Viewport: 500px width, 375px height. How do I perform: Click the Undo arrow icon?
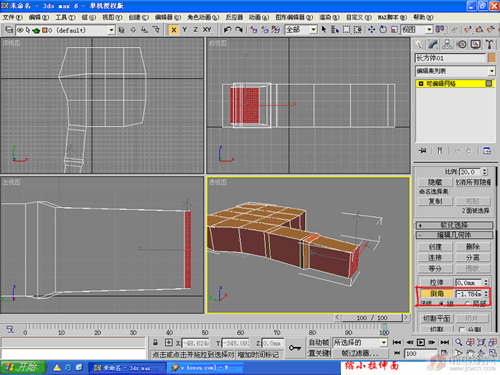[227, 30]
